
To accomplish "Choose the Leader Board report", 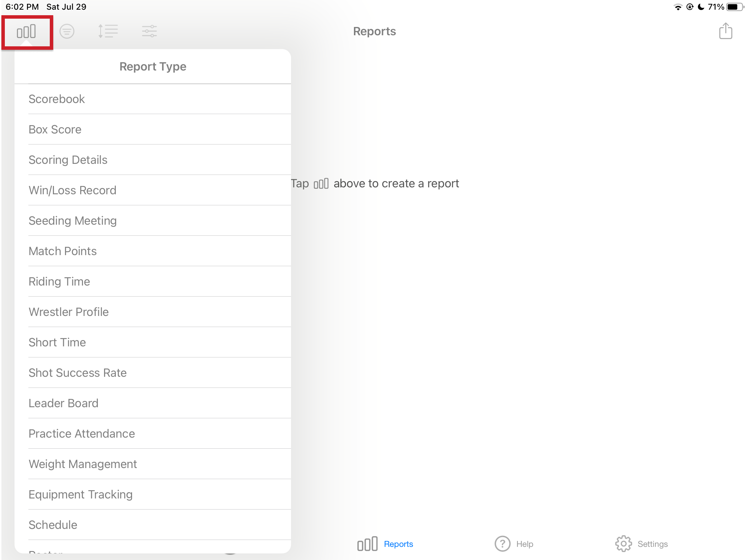I will click(x=63, y=403).
